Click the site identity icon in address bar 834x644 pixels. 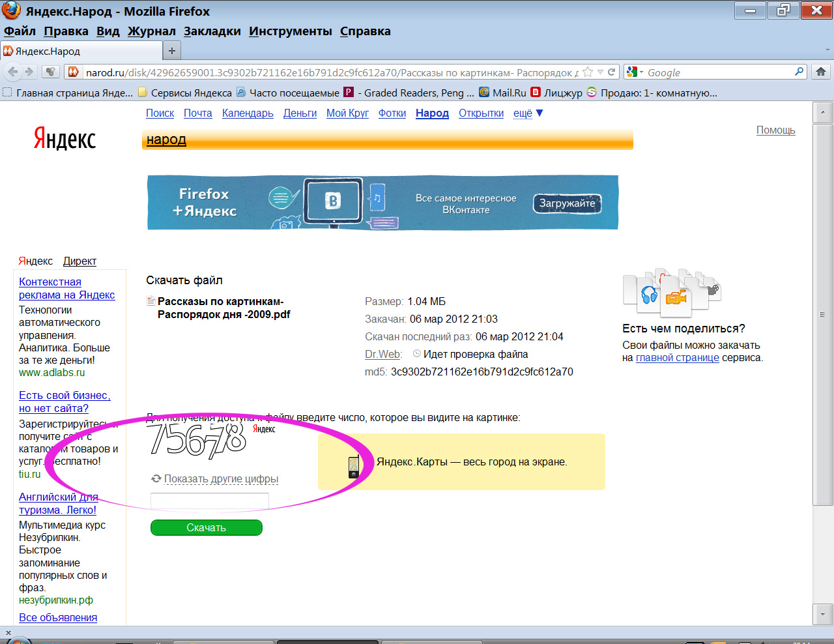click(x=74, y=72)
